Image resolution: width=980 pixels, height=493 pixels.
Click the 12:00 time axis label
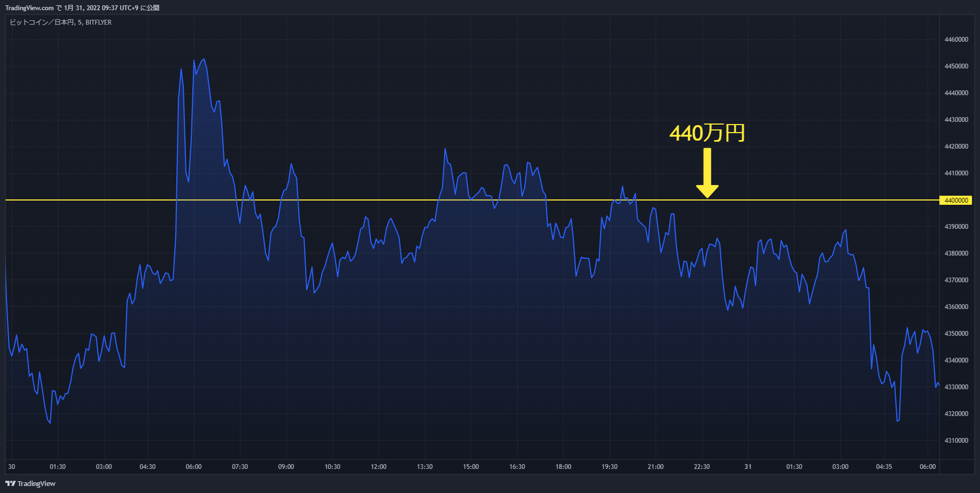point(378,467)
